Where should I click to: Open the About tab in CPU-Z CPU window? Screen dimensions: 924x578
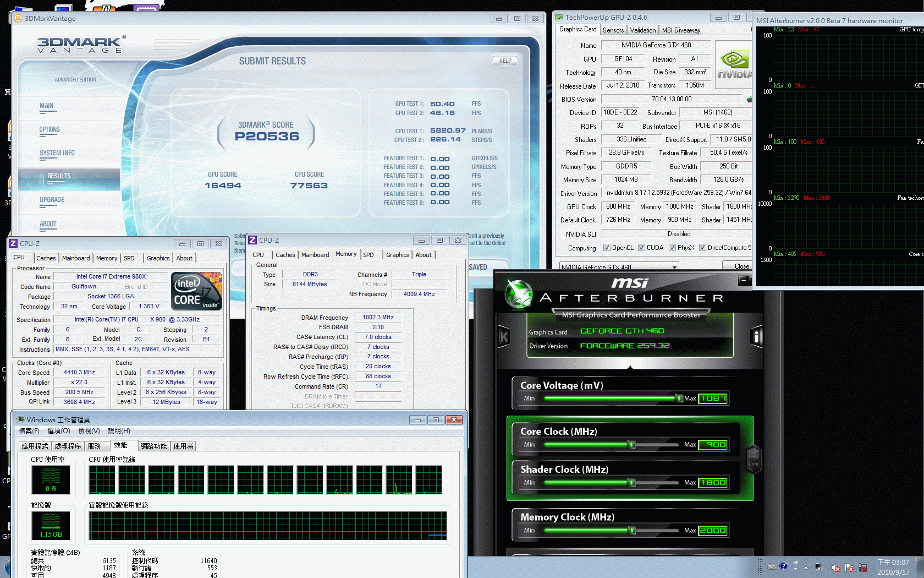pos(184,258)
